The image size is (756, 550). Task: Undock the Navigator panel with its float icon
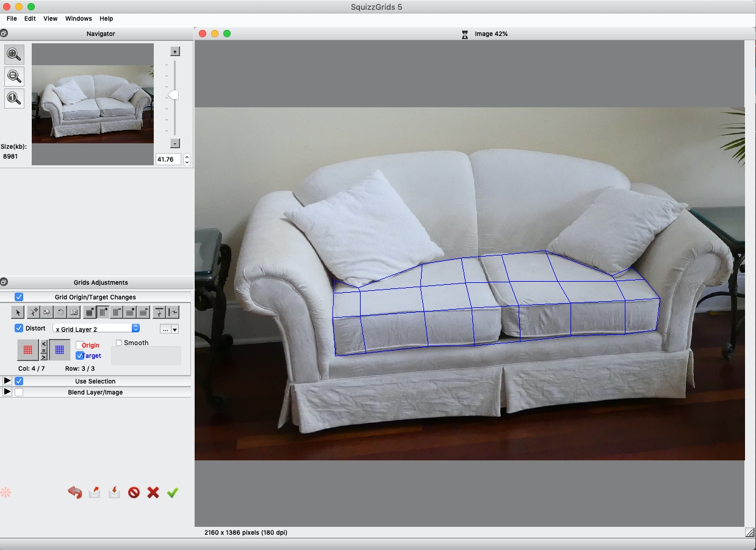(x=4, y=34)
